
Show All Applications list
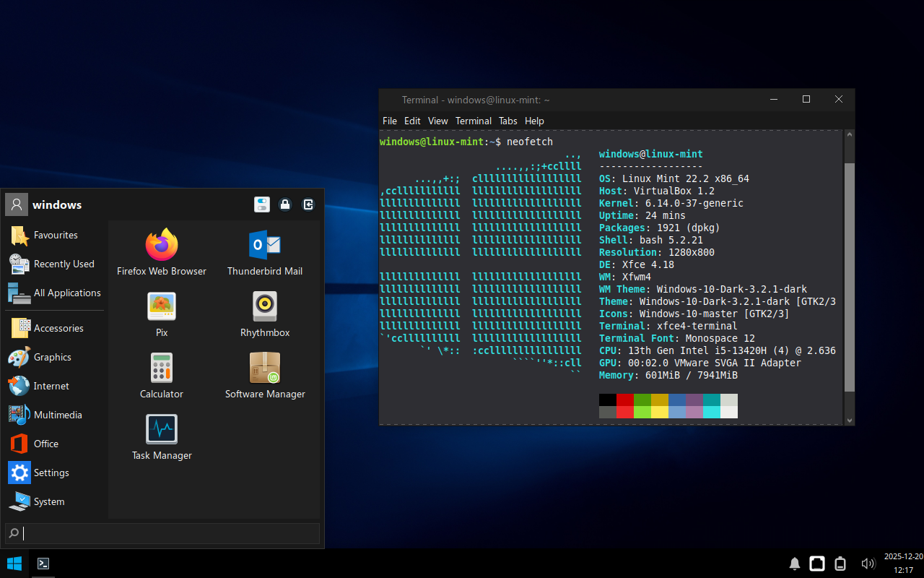(66, 293)
